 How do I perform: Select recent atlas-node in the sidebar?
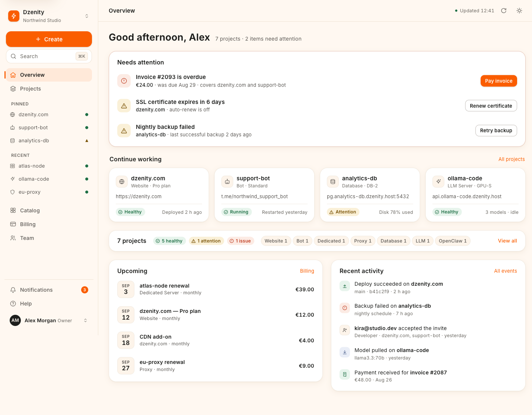click(x=49, y=166)
